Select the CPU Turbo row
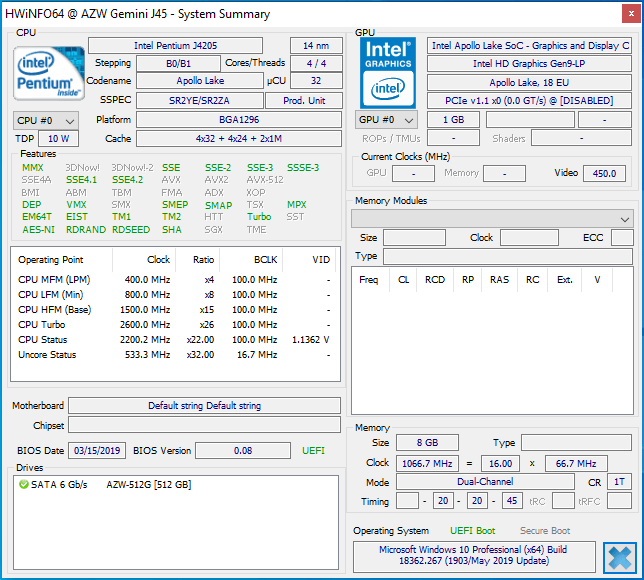This screenshot has height=580, width=644. [x=175, y=325]
